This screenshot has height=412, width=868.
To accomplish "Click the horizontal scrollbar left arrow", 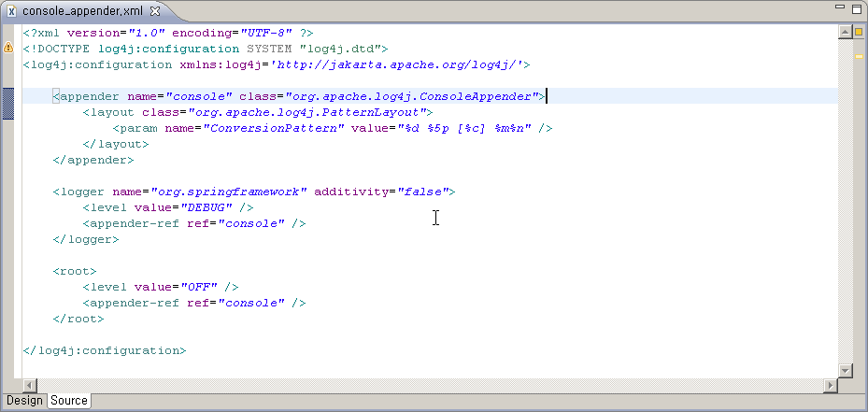I will 29,385.
